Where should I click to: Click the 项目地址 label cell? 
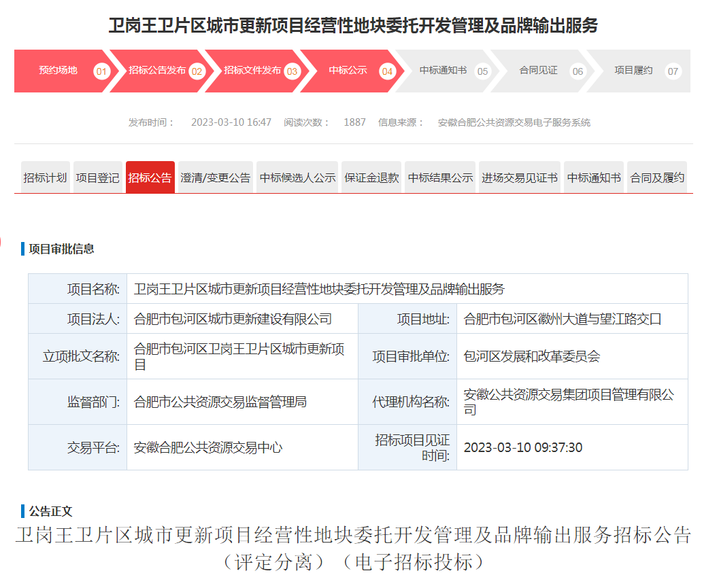click(x=407, y=319)
